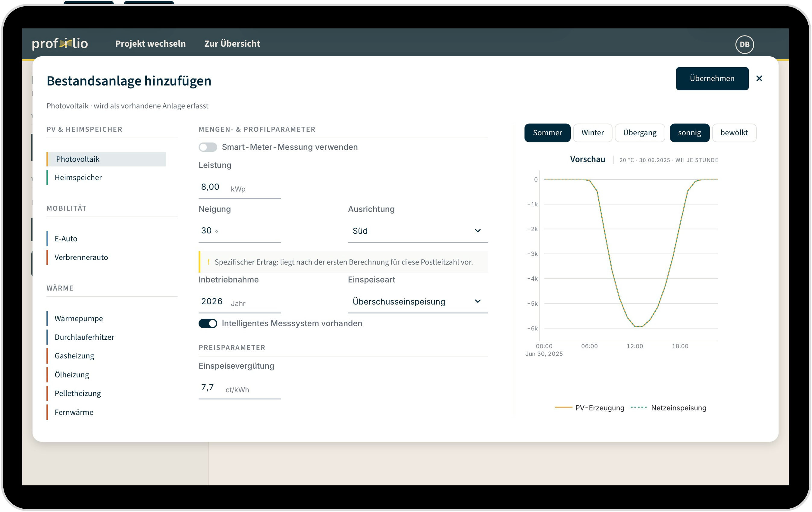Click the Neigung field showing 30
This screenshot has height=512, width=812.
pyautogui.click(x=240, y=231)
